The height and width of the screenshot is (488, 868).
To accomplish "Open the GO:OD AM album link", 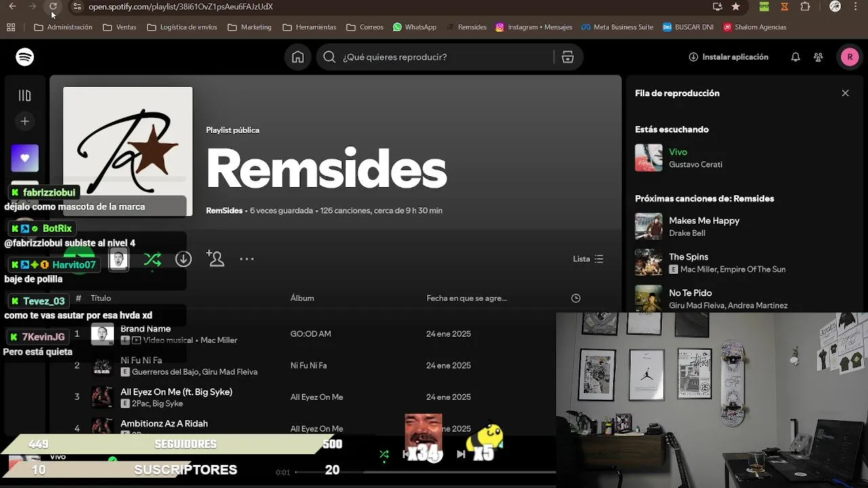I will click(x=310, y=334).
